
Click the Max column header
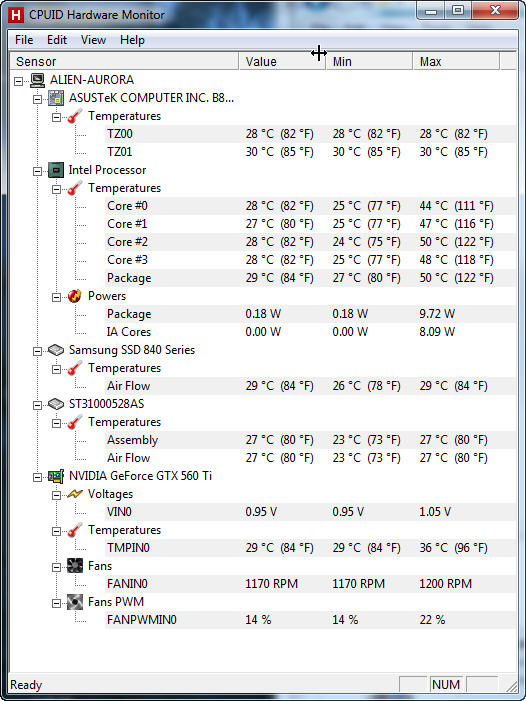point(456,61)
